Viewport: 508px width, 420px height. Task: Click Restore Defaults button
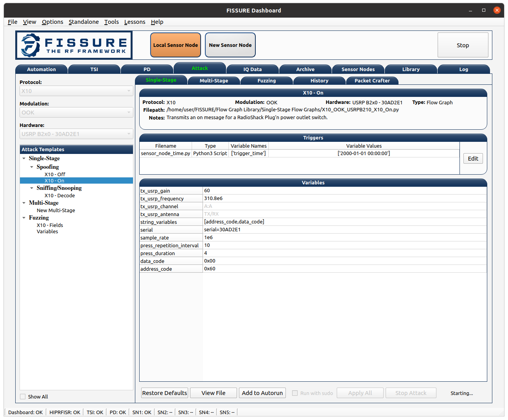click(x=165, y=393)
